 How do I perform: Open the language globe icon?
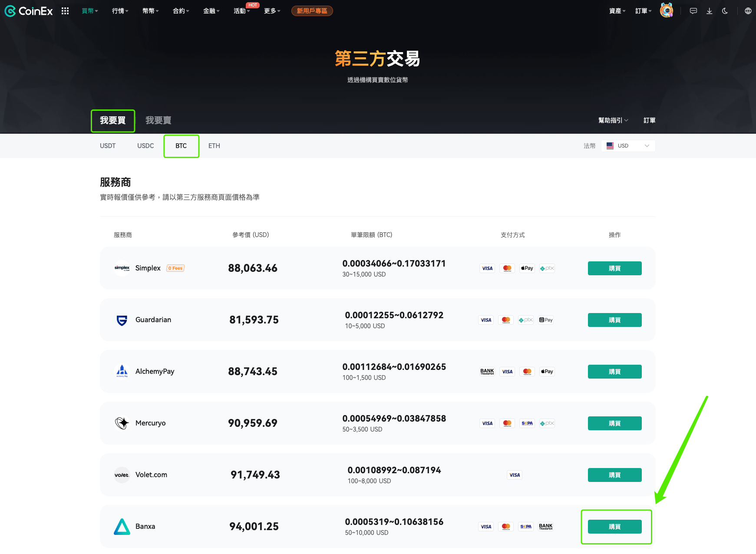[x=748, y=11]
